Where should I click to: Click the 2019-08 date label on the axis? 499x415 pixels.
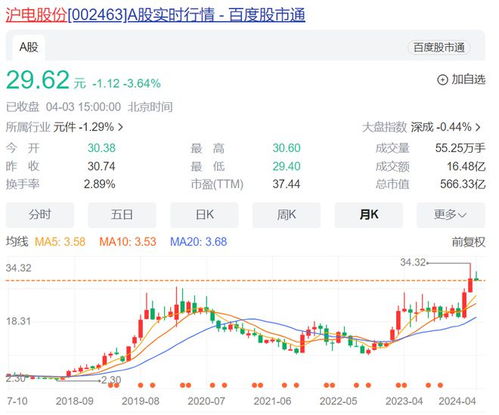coord(140,401)
